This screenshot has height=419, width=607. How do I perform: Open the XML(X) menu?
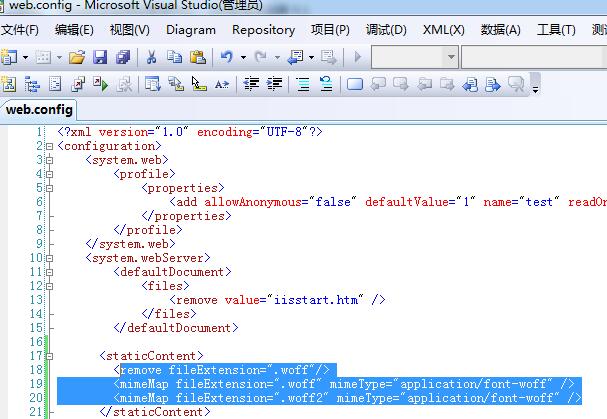pos(444,30)
